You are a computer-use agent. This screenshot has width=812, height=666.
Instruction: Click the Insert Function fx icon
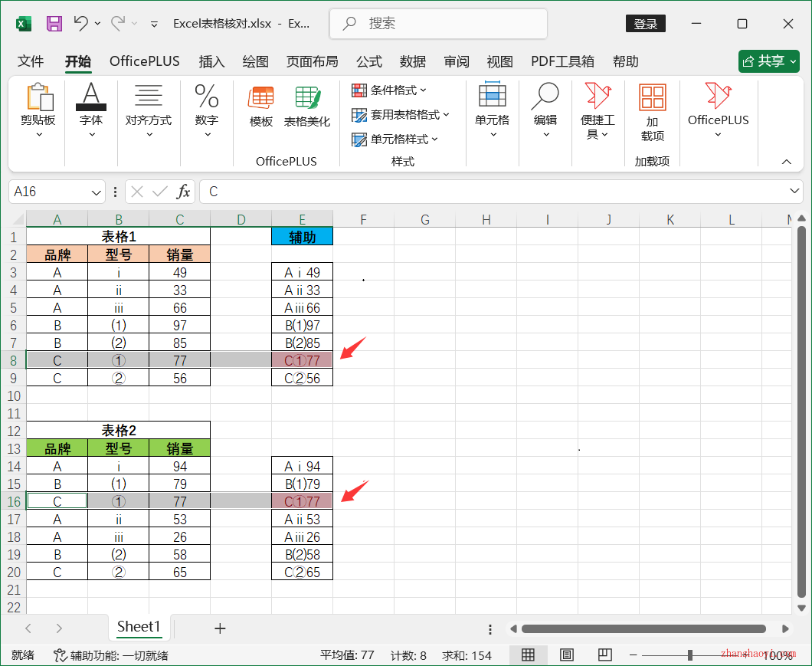(183, 192)
